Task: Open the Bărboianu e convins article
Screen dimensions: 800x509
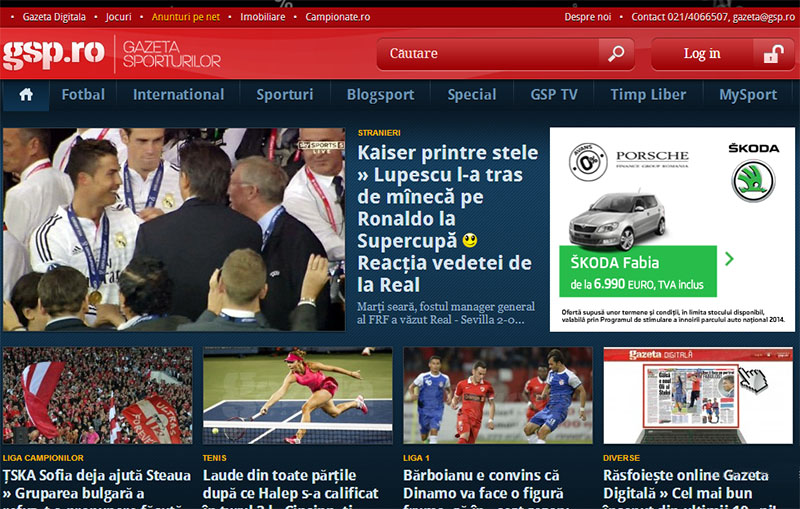Action: tap(483, 489)
